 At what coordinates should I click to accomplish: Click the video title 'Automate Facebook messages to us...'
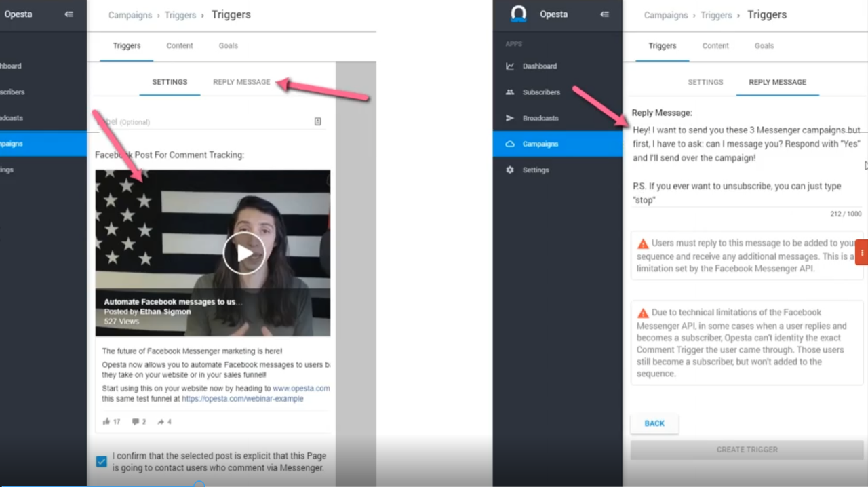(173, 302)
